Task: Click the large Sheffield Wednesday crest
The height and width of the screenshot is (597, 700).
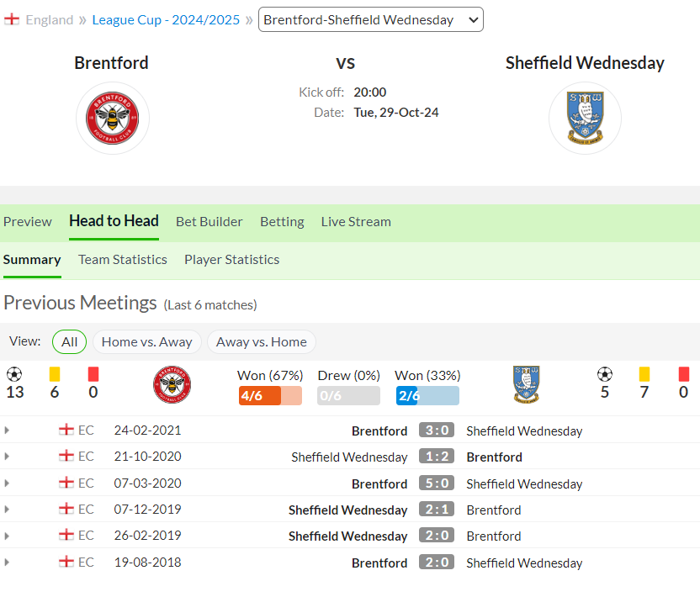Action: click(x=585, y=118)
